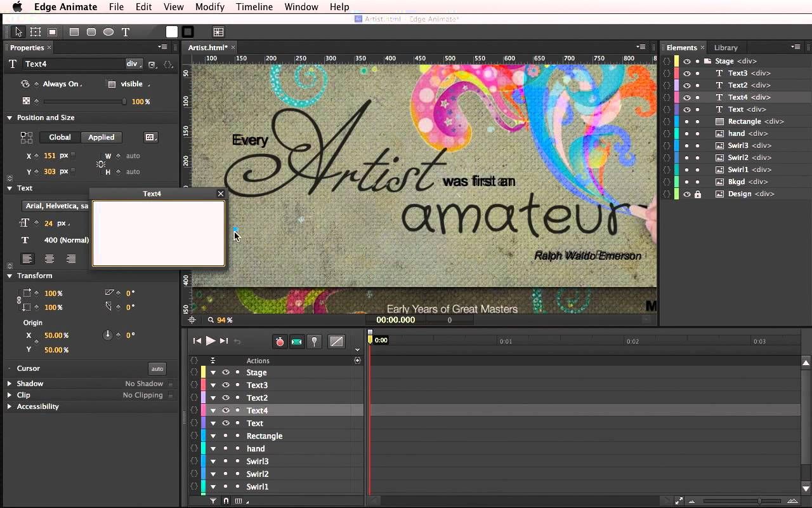Align text to center
This screenshot has height=508, width=812.
[x=49, y=259]
